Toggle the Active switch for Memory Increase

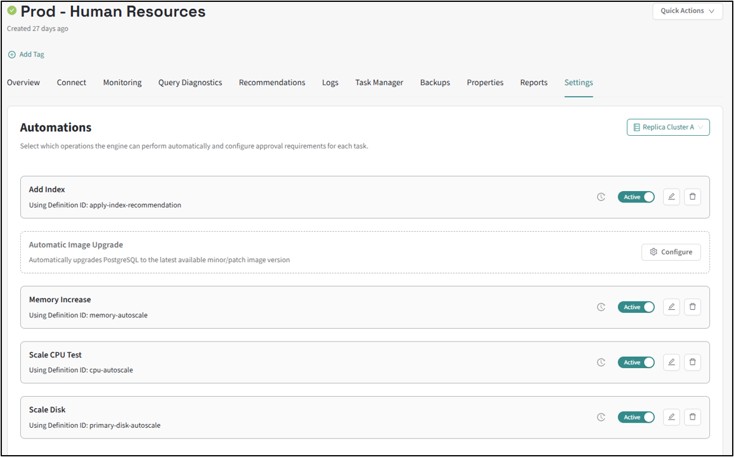[636, 307]
